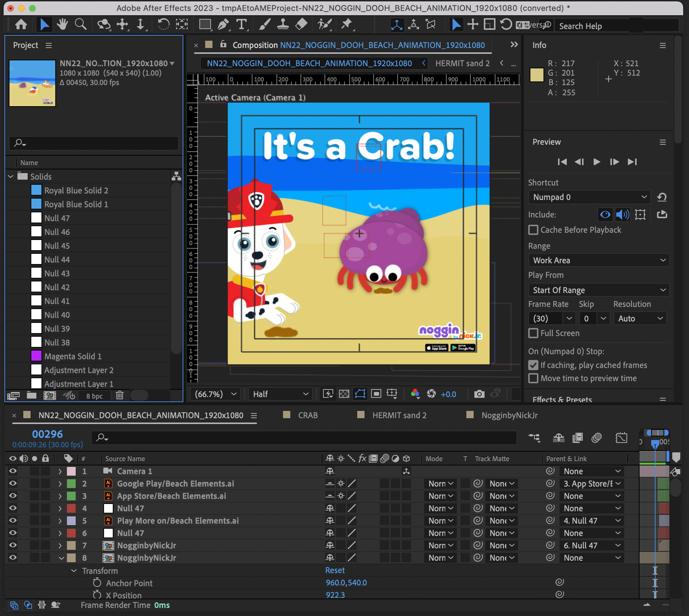Image resolution: width=689 pixels, height=616 pixels.
Task: Enable motion blur for timeline layers
Action: click(597, 437)
